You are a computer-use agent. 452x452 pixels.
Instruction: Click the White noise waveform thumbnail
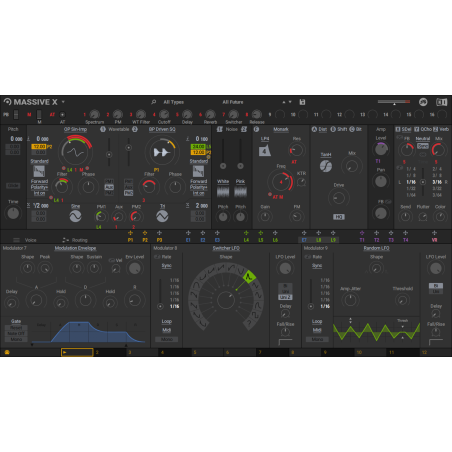point(223,192)
